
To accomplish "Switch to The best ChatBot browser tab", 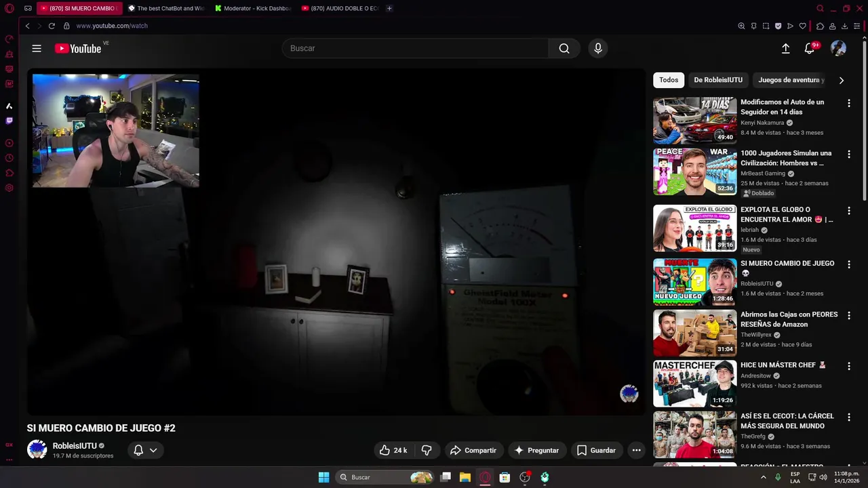I will tap(166, 9).
